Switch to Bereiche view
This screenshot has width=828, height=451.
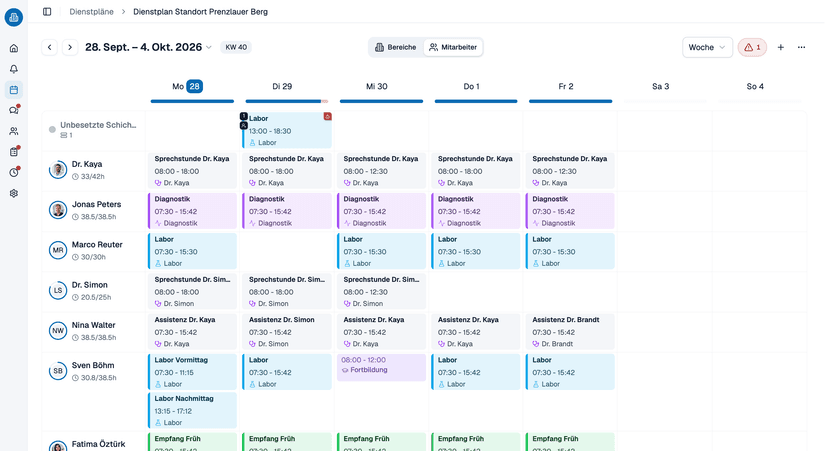coord(396,47)
